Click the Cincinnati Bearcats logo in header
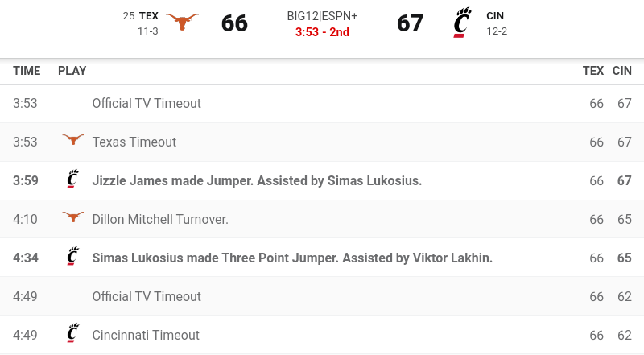The width and height of the screenshot is (644, 355). point(461,23)
